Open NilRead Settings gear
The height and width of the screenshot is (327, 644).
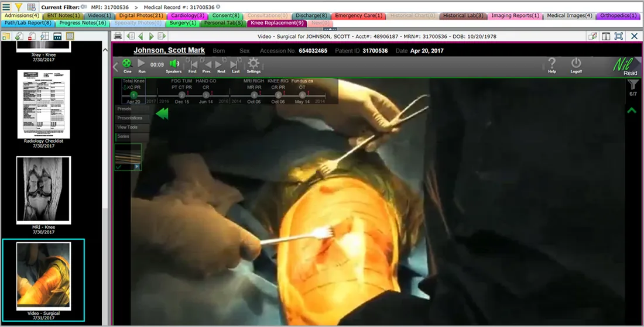[254, 66]
